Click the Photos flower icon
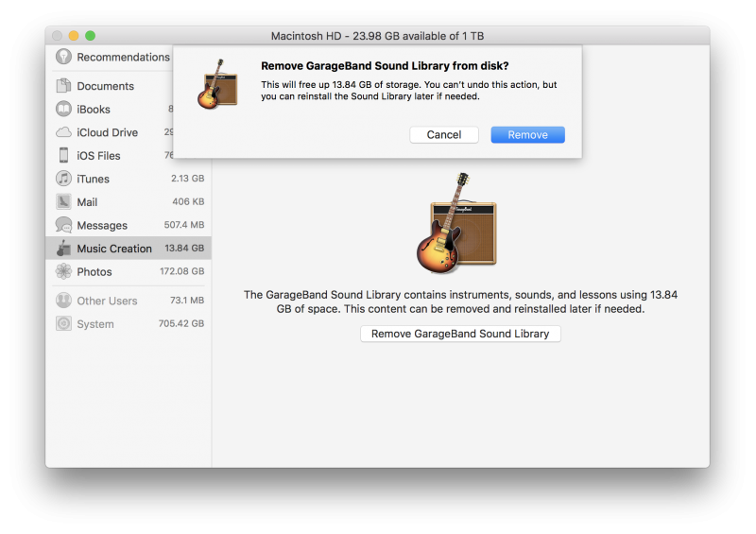This screenshot has height=534, width=756. (63, 271)
